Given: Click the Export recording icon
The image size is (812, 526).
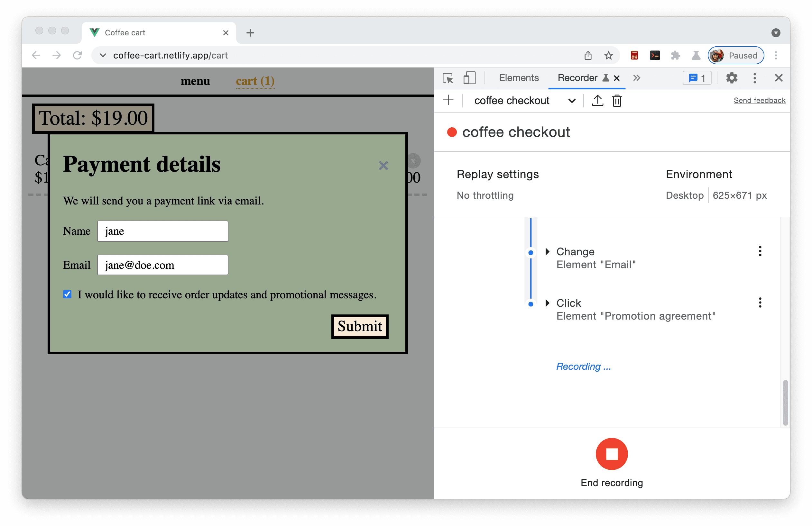Looking at the screenshot, I should point(596,100).
